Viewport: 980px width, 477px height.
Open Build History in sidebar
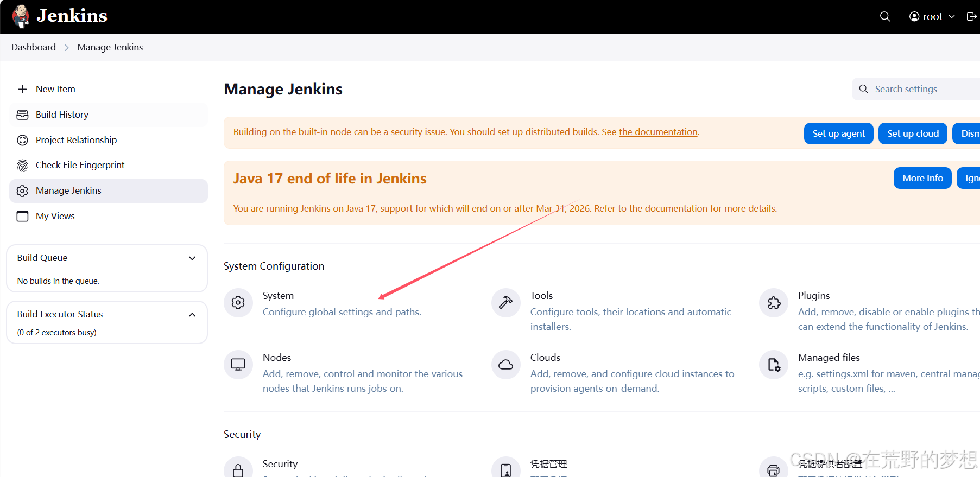(109, 115)
